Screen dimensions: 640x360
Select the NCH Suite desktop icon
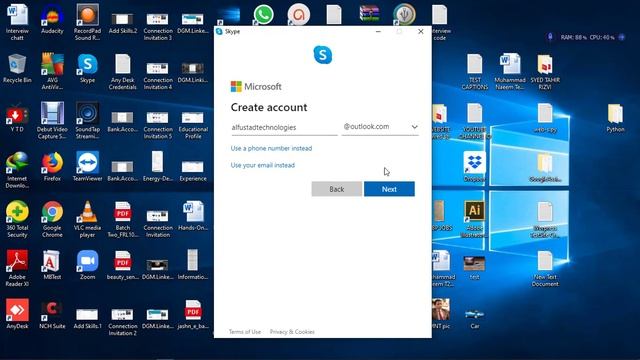point(52,314)
